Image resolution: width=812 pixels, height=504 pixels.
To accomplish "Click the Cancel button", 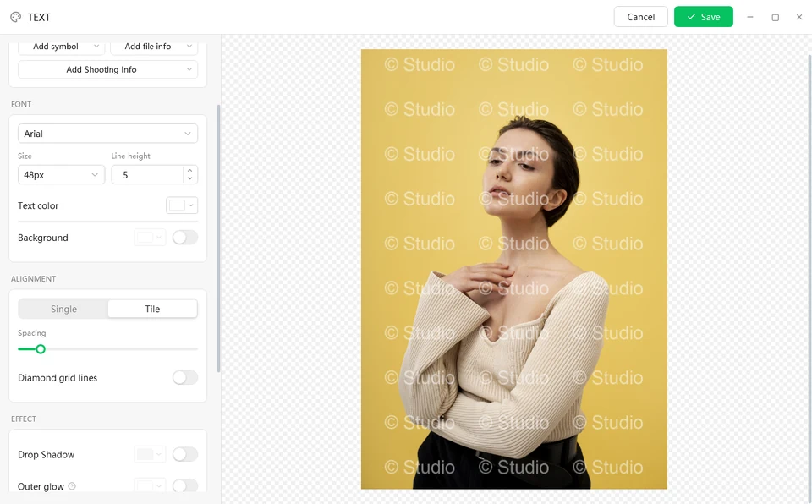I will coord(640,17).
